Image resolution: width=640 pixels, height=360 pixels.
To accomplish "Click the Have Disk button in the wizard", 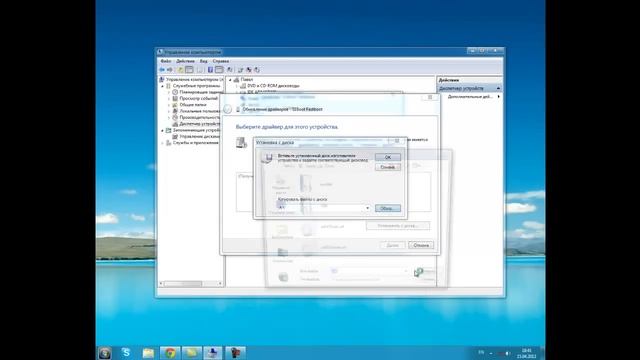I will point(398,226).
